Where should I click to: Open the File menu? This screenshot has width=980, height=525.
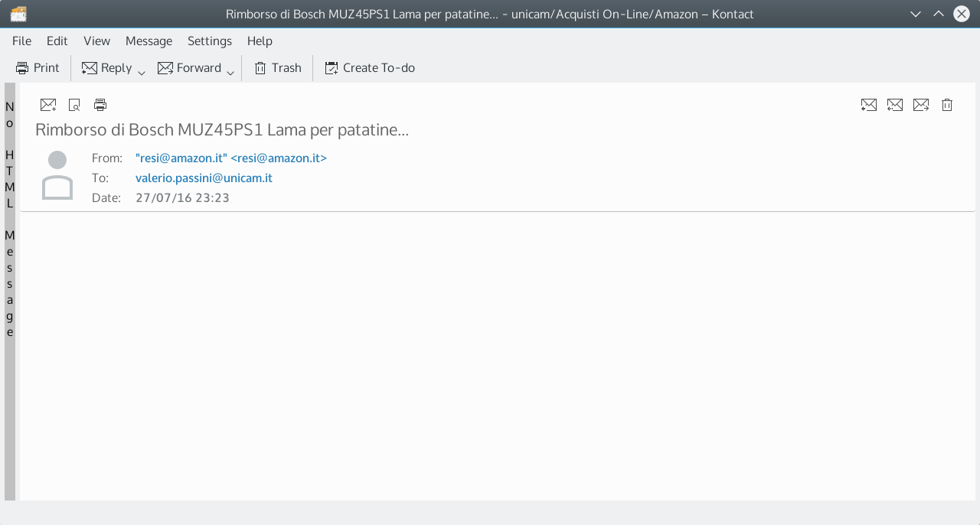[21, 41]
